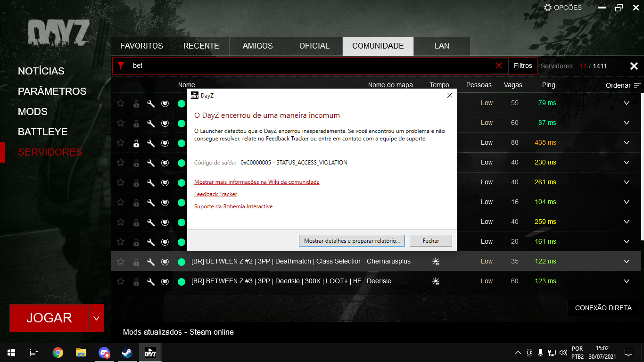Viewport: 644px width, 362px height.
Task: Toggle favorite star on the 87 ms row
Action: [x=121, y=123]
